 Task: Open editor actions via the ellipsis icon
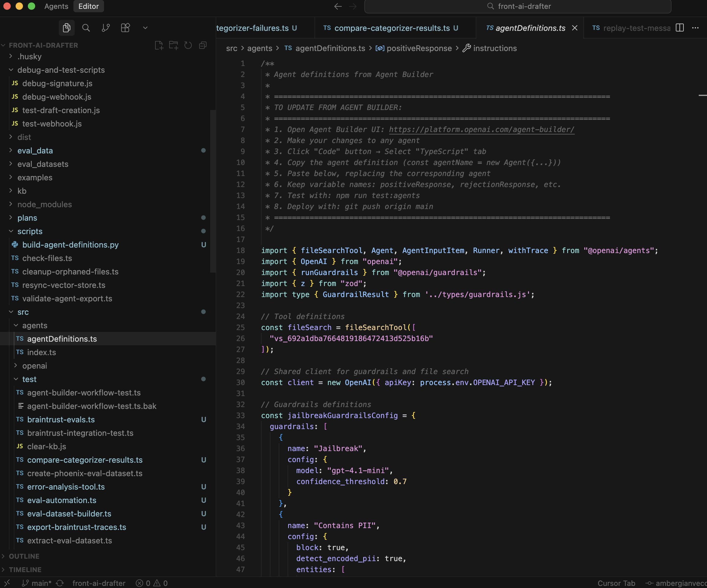pos(695,28)
